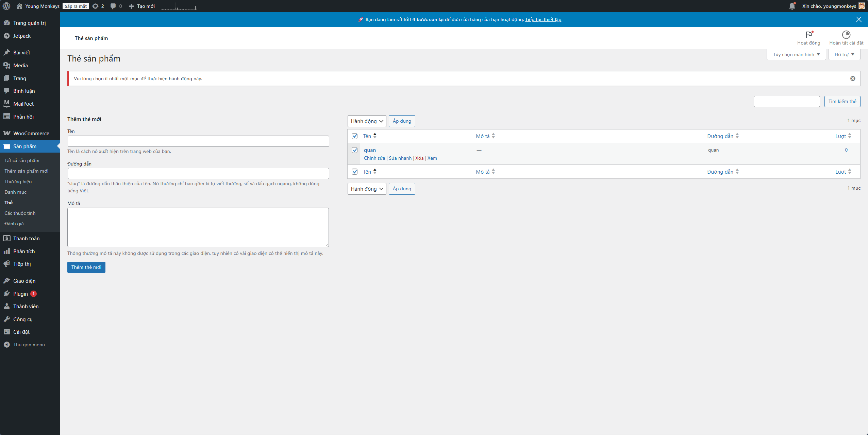Open the Hoạt động flag icon
This screenshot has height=435, width=868.
[x=808, y=35]
